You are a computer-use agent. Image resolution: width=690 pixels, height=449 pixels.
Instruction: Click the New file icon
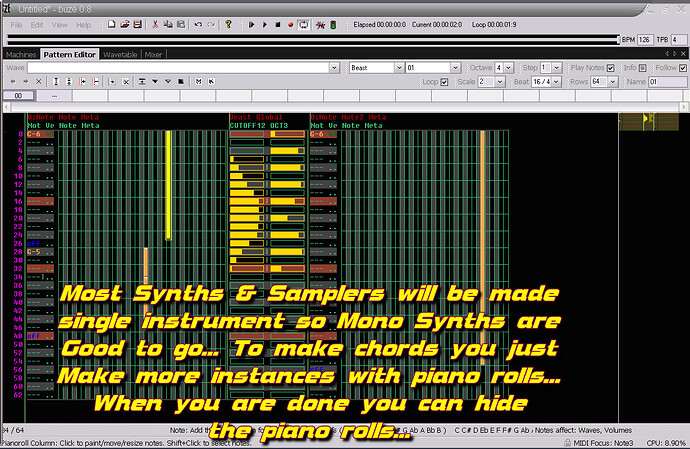point(110,23)
